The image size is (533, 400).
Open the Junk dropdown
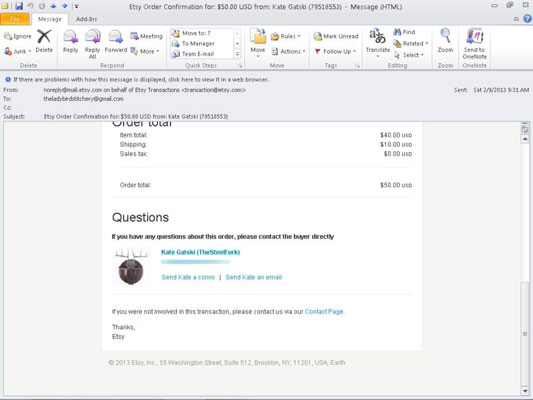coord(17,51)
